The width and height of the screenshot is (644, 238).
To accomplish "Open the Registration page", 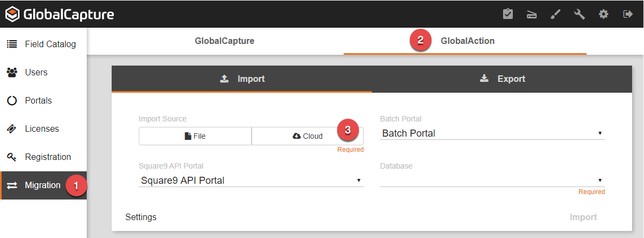I will [x=48, y=157].
